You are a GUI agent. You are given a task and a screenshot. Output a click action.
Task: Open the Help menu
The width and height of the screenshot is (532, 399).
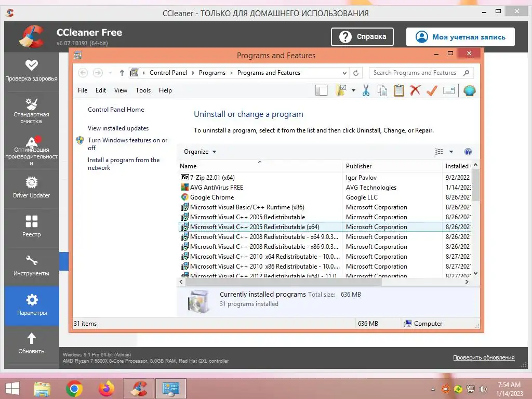[165, 90]
